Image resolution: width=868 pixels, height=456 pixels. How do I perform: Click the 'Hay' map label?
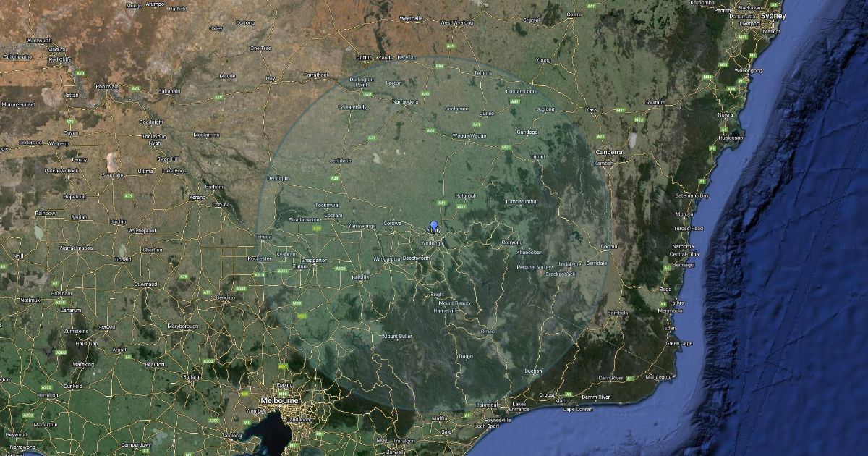click(271, 77)
